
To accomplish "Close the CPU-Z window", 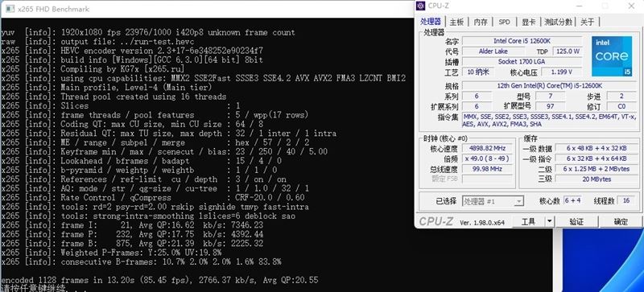I will tap(631, 6).
